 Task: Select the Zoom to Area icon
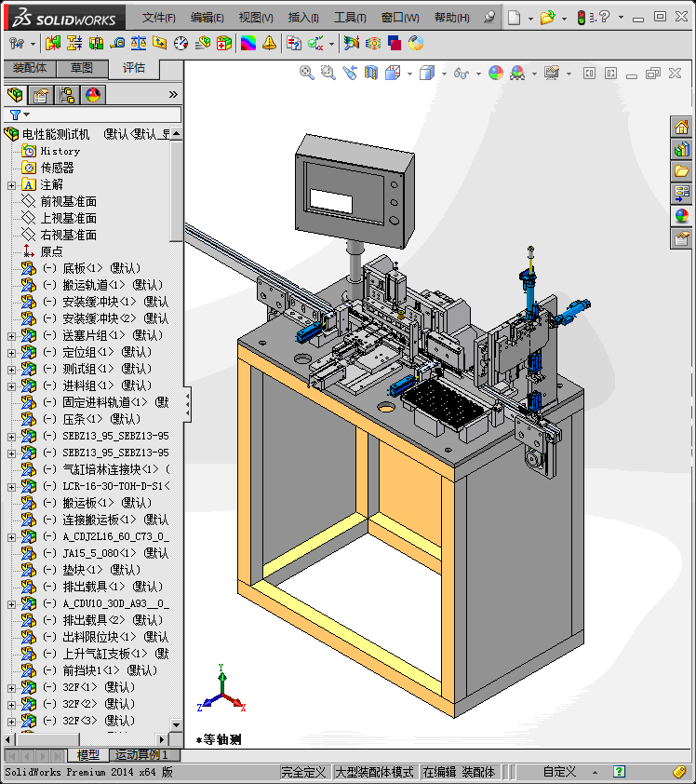click(x=328, y=73)
